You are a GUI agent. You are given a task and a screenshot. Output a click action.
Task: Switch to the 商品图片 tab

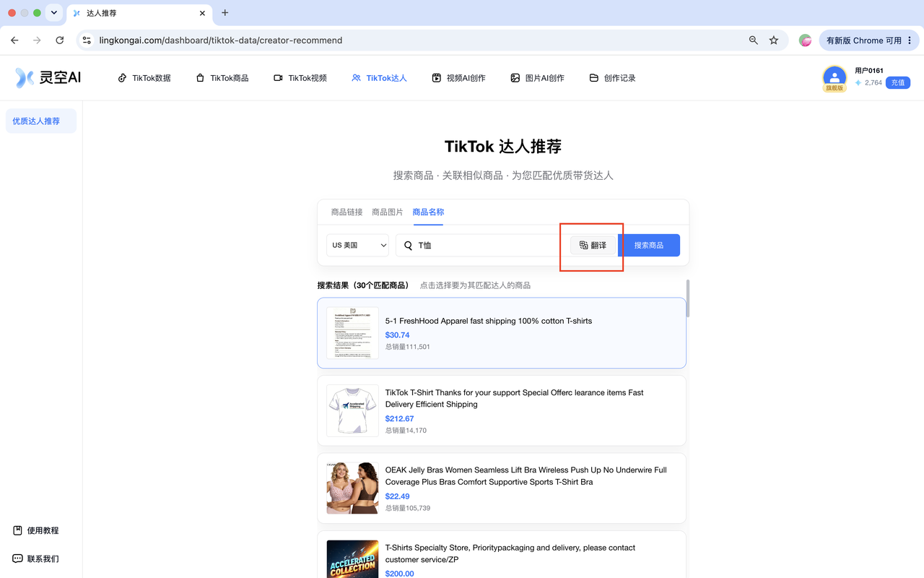pos(388,212)
